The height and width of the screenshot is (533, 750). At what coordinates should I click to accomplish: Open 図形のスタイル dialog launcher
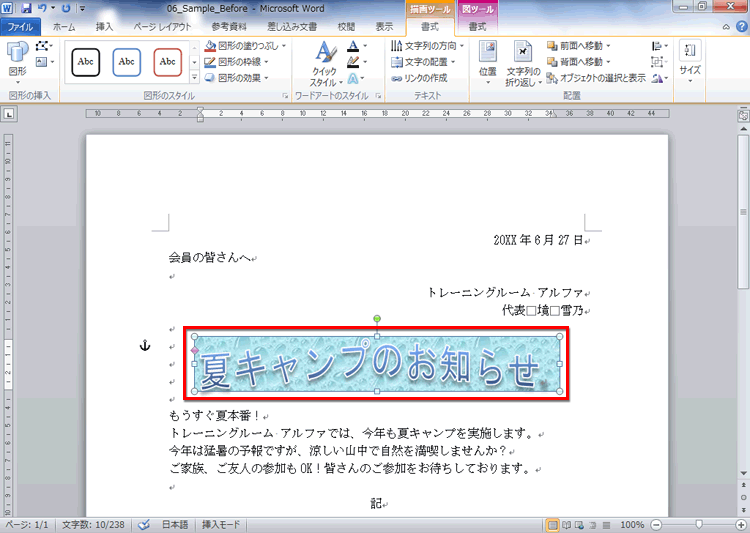(x=285, y=96)
